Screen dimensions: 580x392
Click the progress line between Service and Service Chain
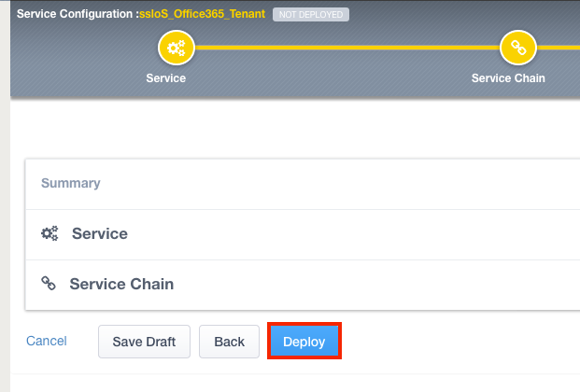pos(344,48)
